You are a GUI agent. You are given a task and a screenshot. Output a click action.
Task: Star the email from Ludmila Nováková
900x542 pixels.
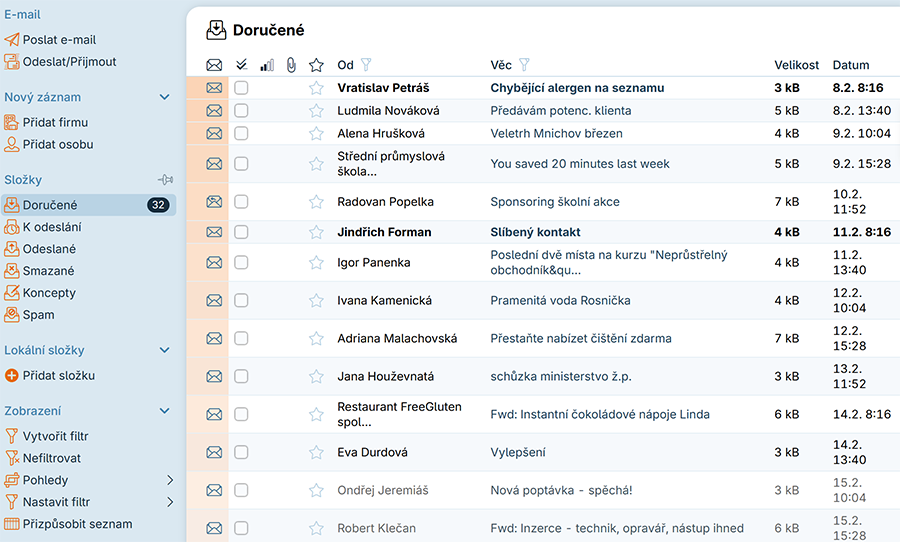coord(316,110)
